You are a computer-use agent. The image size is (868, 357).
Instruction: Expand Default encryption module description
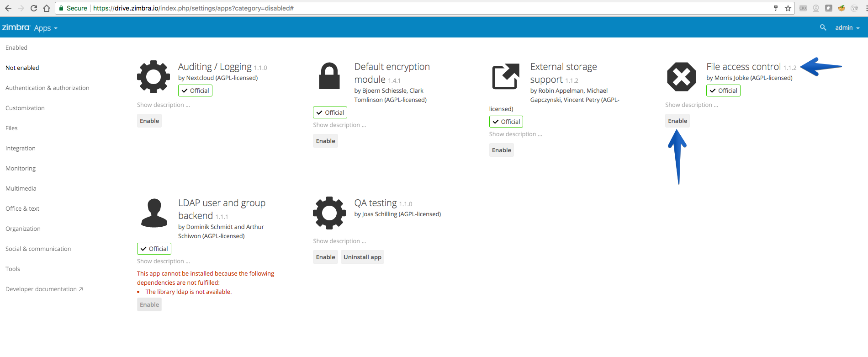pyautogui.click(x=339, y=125)
